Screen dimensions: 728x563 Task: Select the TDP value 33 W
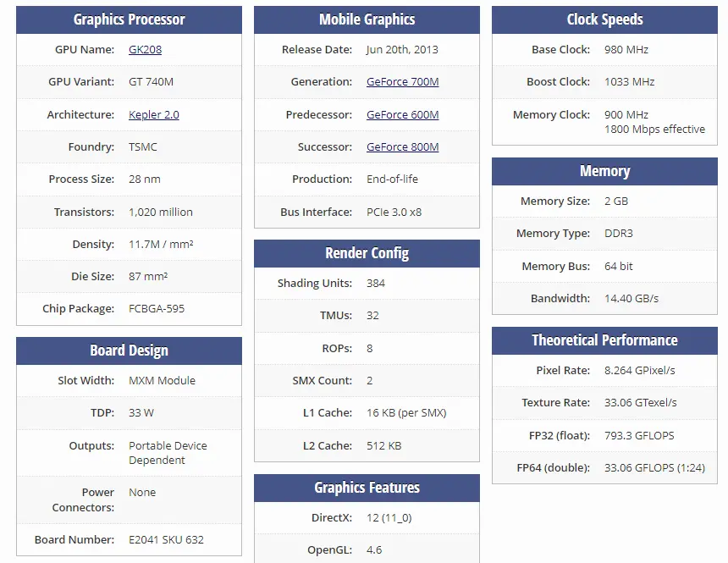pos(141,413)
